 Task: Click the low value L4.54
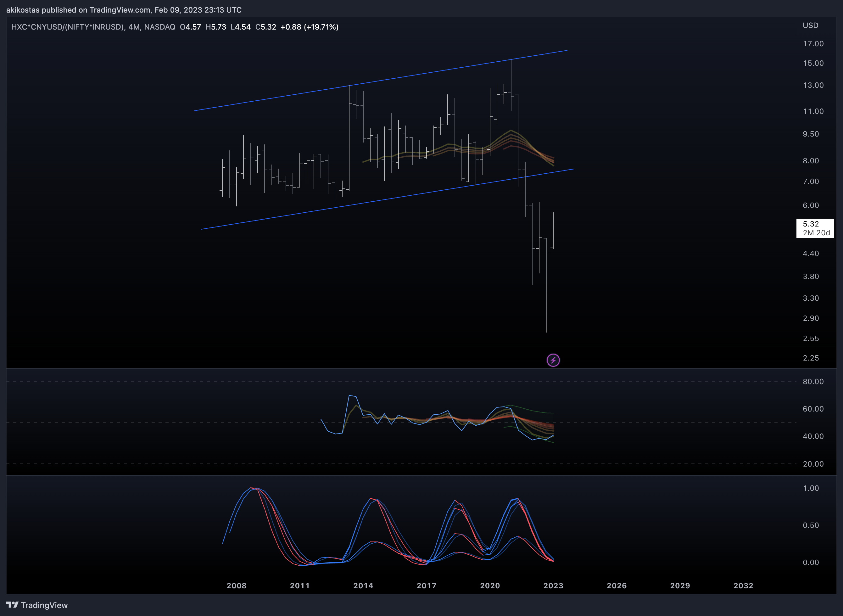click(x=241, y=27)
